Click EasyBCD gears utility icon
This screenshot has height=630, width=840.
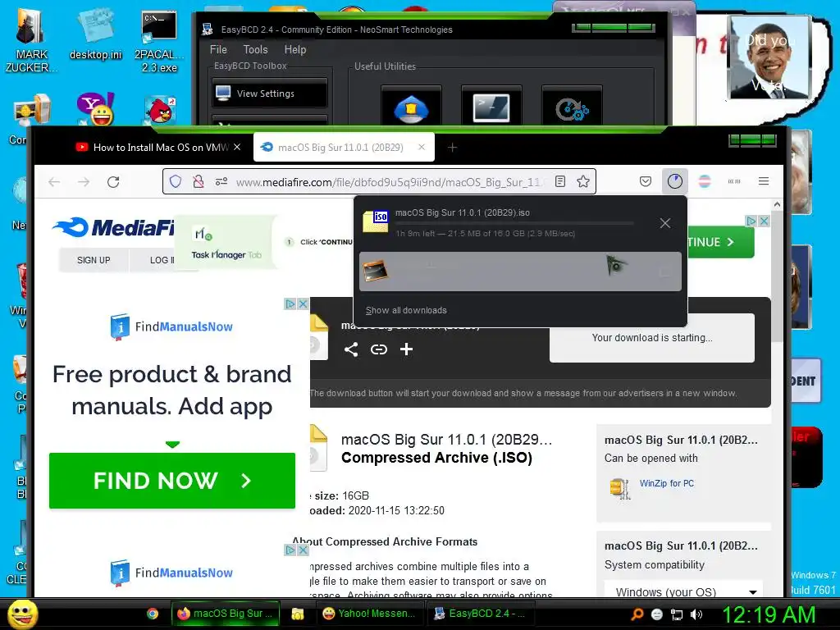pyautogui.click(x=572, y=107)
